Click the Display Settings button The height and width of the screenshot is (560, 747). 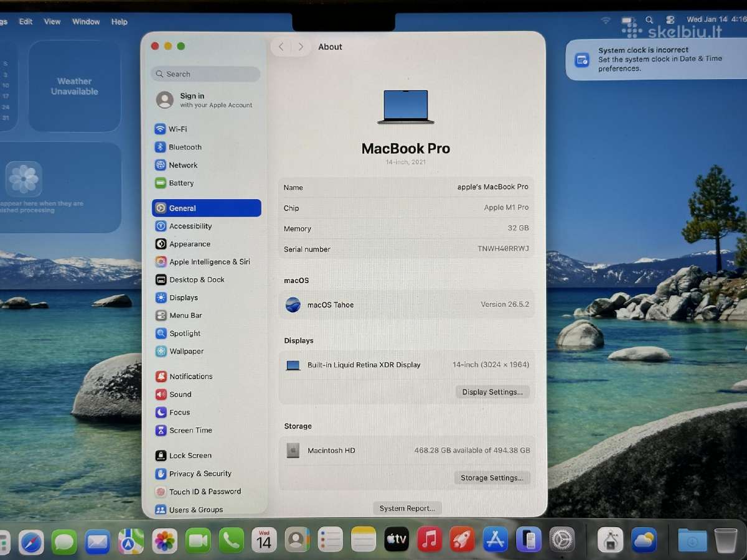[492, 392]
